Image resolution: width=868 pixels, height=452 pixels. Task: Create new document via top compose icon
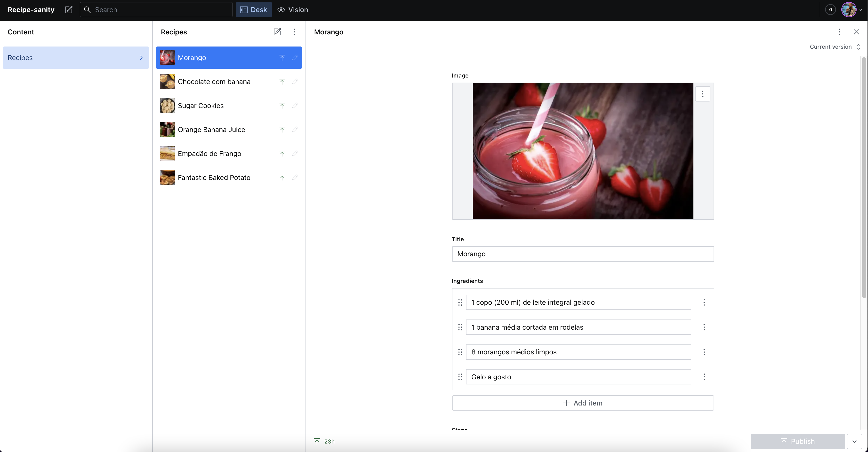(69, 10)
